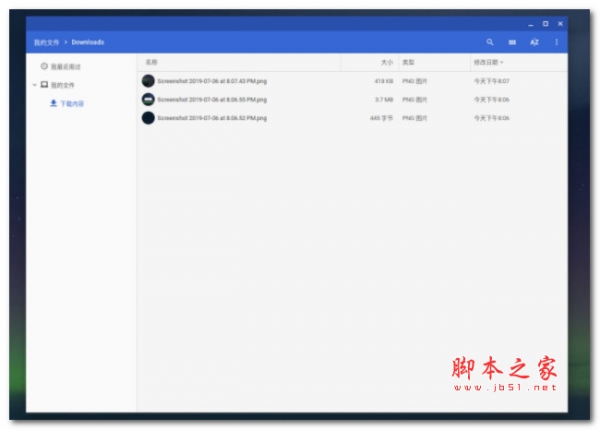Close the Files window

[560, 24]
